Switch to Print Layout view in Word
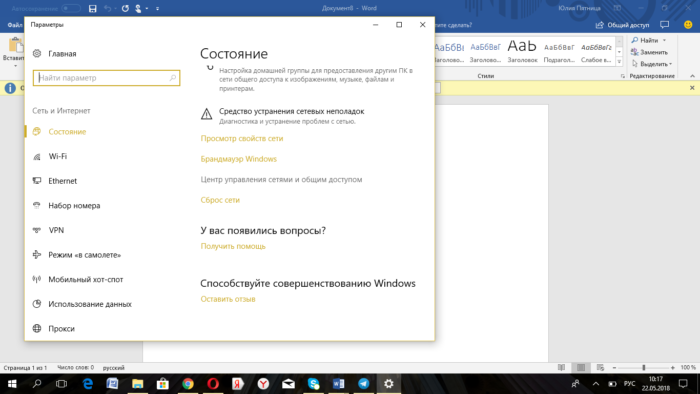The image size is (700, 394). 581,368
